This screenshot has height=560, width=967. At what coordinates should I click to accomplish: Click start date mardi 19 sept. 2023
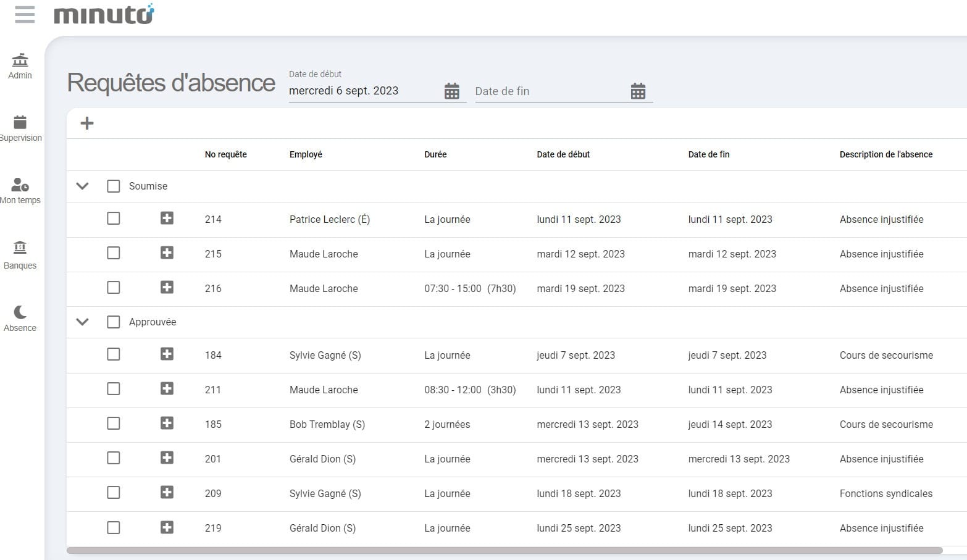(x=580, y=288)
